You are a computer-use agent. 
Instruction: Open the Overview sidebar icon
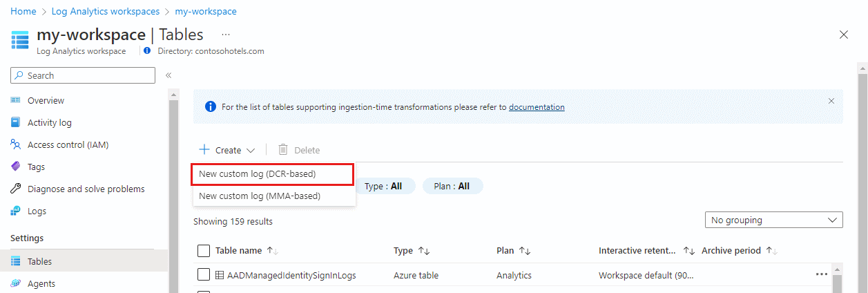click(16, 100)
